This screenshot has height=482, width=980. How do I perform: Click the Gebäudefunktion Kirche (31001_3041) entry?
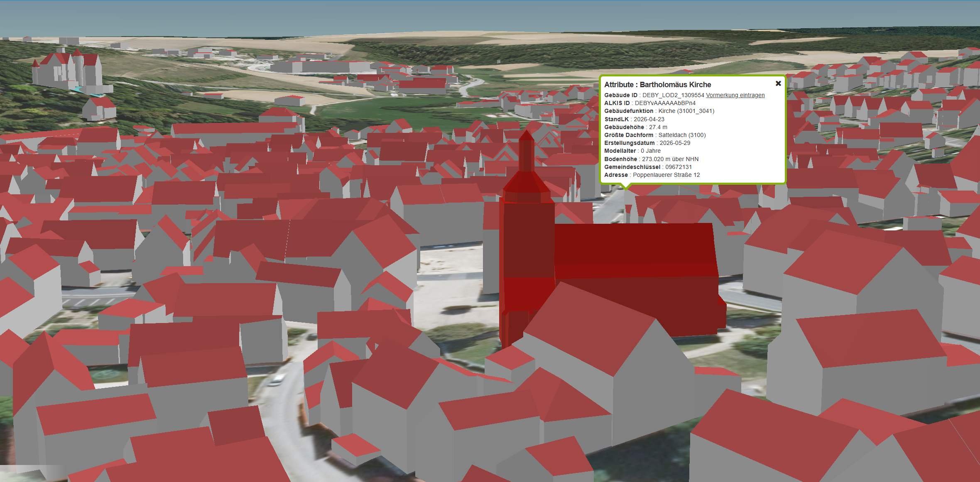point(659,111)
